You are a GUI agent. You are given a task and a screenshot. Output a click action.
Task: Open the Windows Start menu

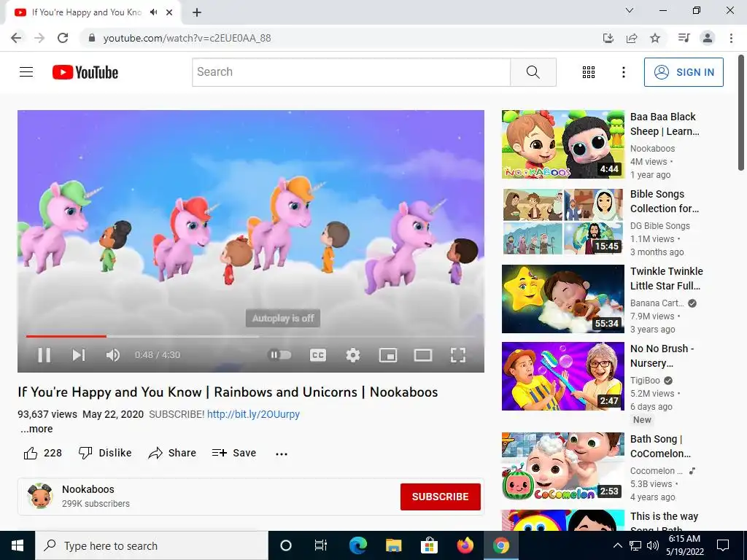click(x=18, y=545)
